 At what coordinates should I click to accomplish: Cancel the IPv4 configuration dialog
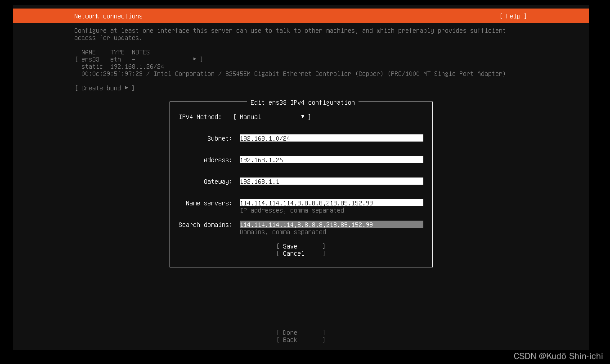[301, 253]
